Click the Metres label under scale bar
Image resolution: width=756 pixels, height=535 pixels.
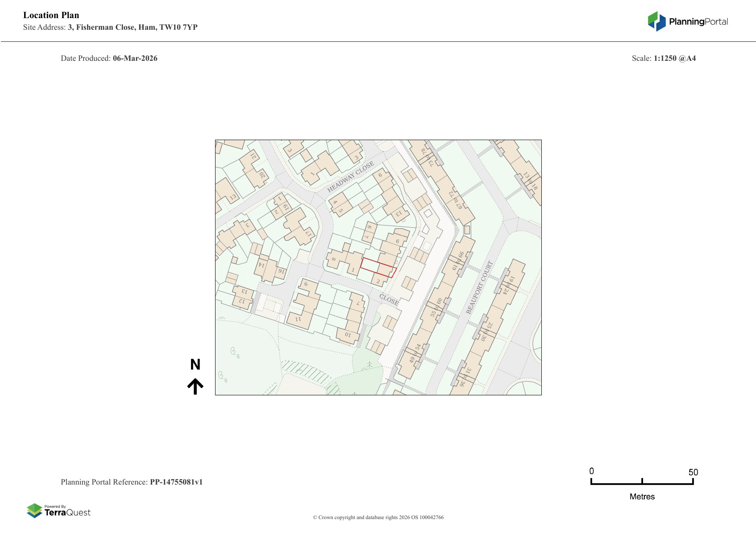click(x=642, y=497)
